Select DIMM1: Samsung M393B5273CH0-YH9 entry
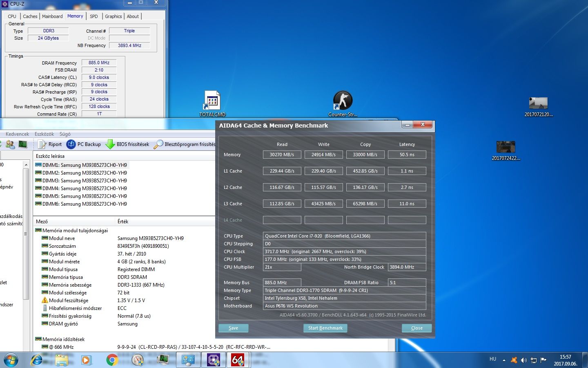Viewport: 588px width, 368px height. tap(81, 165)
